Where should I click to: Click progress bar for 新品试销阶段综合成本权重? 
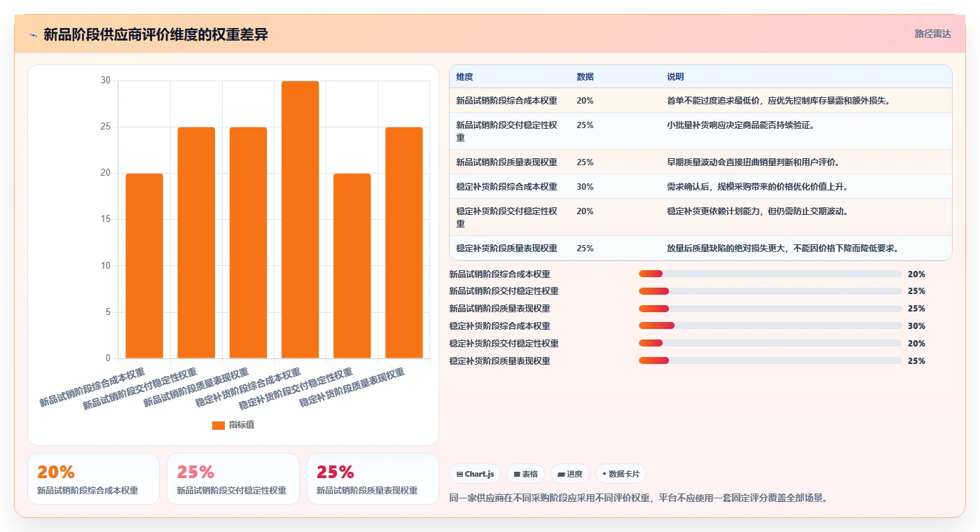[771, 274]
